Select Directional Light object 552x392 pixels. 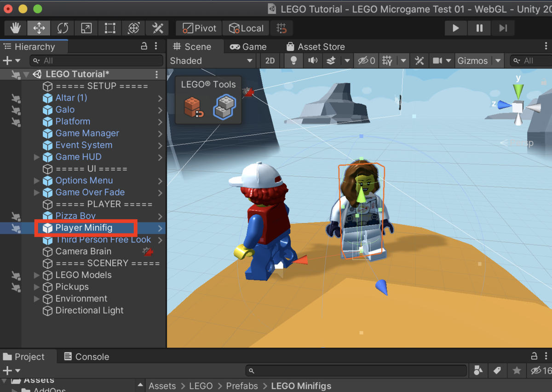click(89, 310)
